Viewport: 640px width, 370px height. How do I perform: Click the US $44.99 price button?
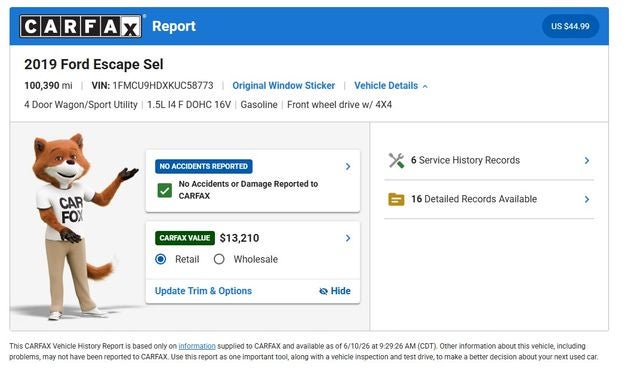pyautogui.click(x=570, y=26)
